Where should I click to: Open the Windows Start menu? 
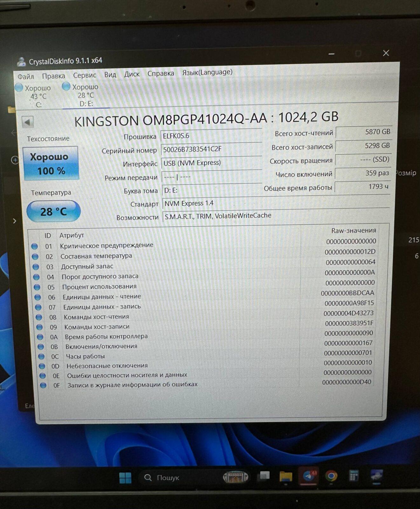click(x=125, y=478)
